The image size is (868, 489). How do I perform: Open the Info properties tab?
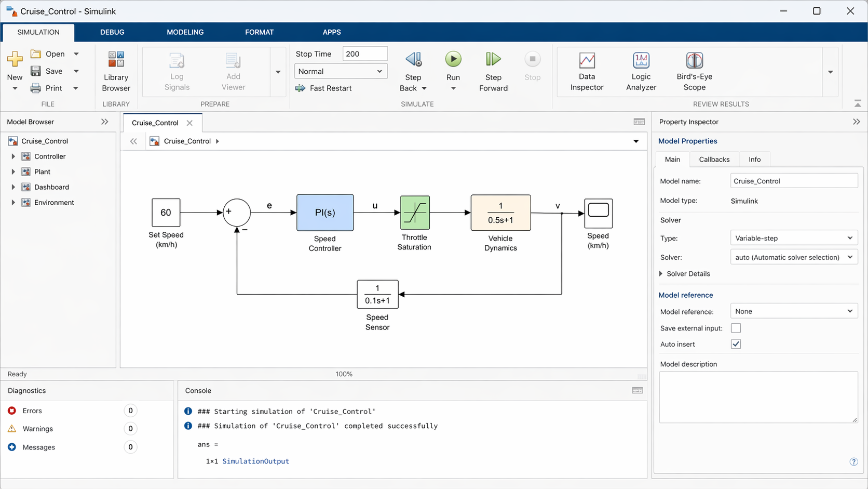(x=755, y=160)
